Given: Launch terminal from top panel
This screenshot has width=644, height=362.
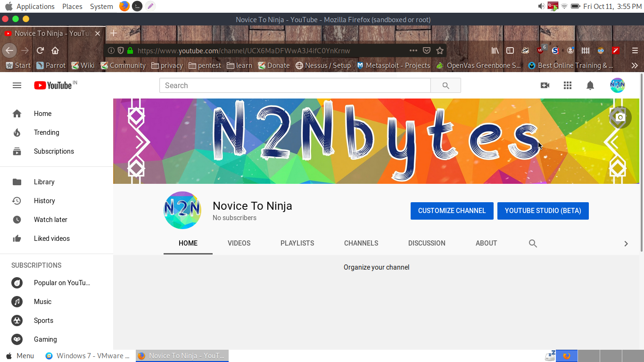Looking at the screenshot, I should [137, 6].
